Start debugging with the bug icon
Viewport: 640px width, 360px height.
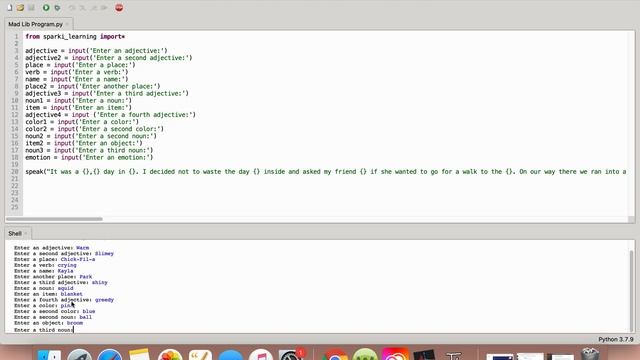point(58,8)
